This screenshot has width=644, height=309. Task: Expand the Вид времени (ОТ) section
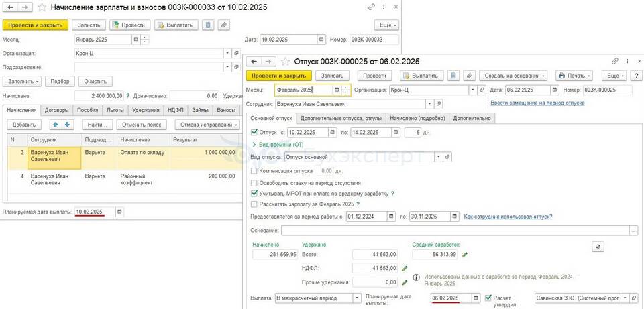point(277,144)
